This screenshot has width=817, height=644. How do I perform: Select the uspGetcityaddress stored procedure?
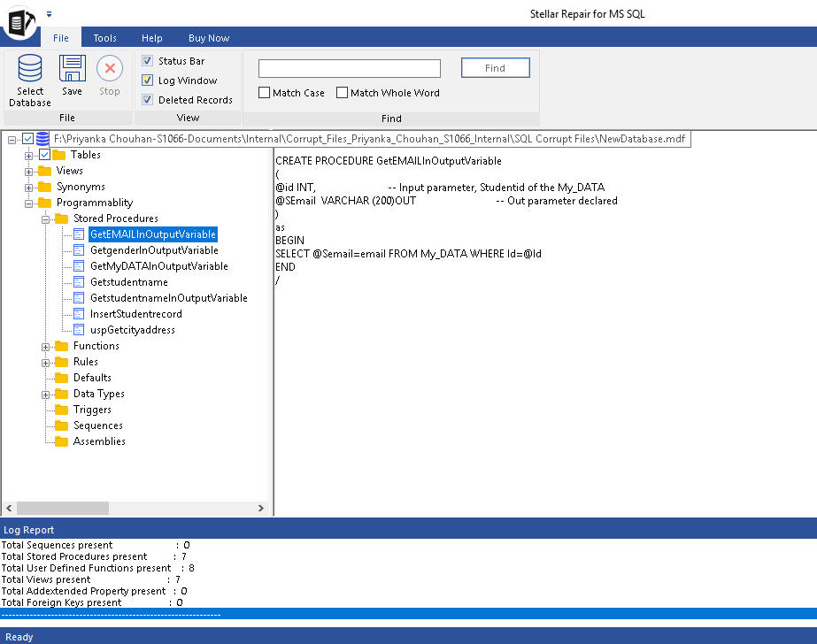pos(133,330)
